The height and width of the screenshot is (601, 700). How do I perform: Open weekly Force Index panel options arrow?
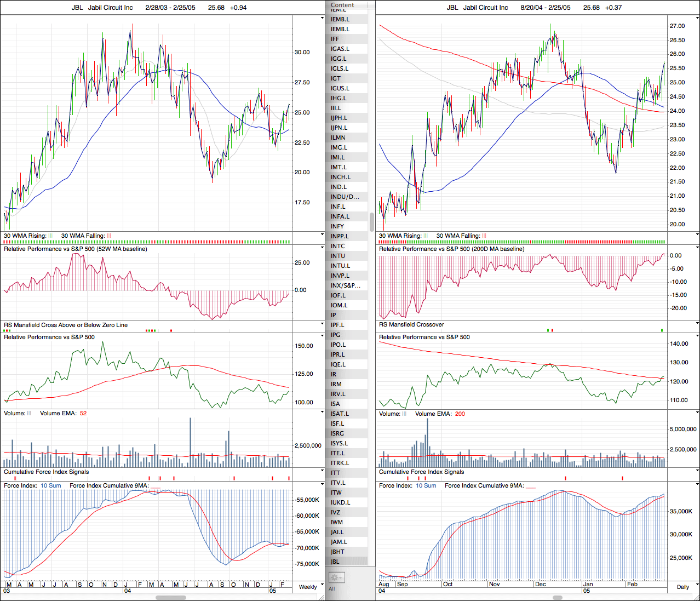(322, 485)
